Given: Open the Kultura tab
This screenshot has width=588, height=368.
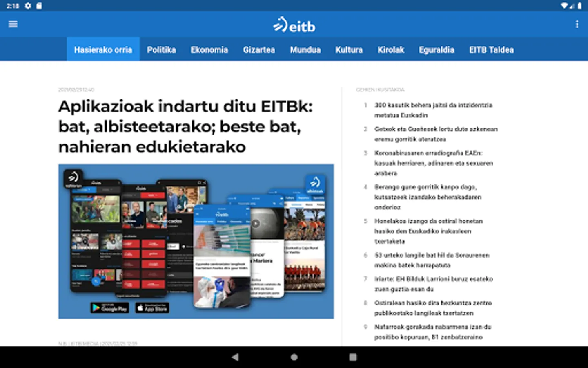Looking at the screenshot, I should tap(349, 50).
